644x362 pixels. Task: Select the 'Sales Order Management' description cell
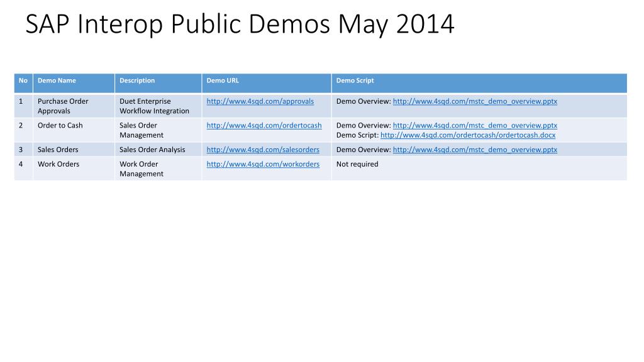click(x=158, y=131)
